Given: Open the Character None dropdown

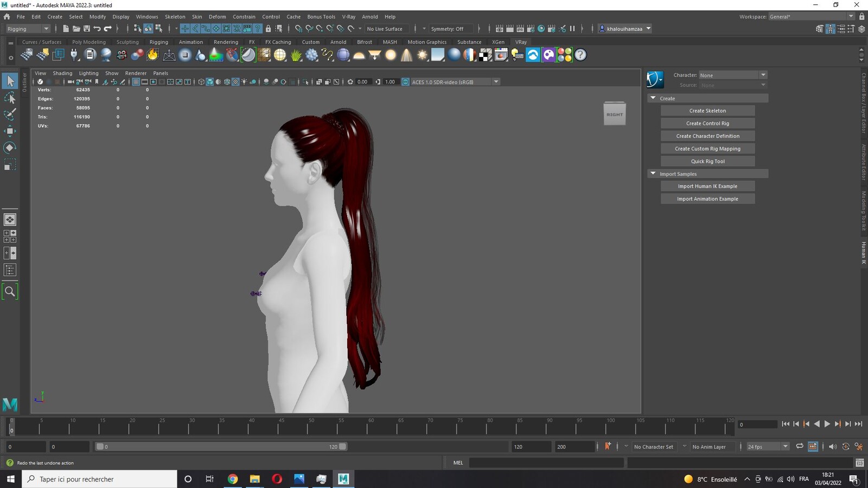Looking at the screenshot, I should coord(732,75).
